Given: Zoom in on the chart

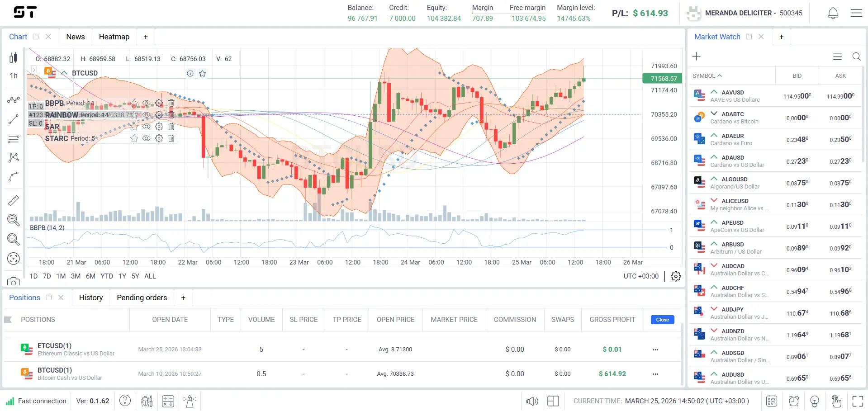Looking at the screenshot, I should [14, 220].
